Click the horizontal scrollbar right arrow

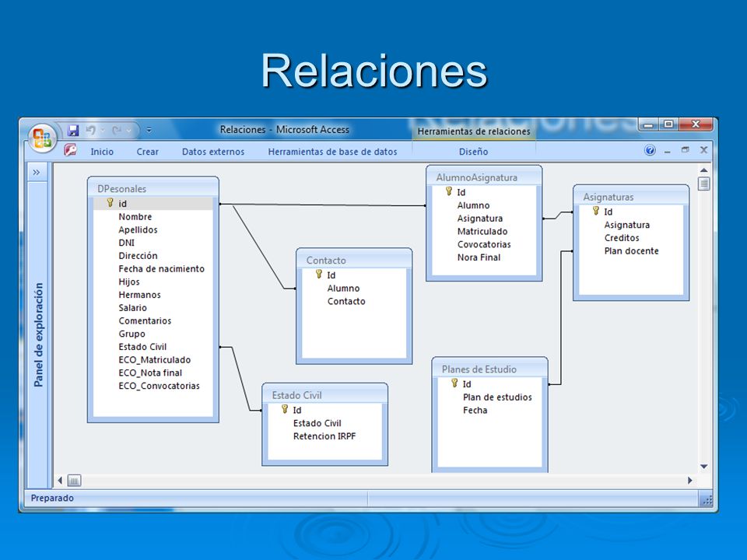(689, 481)
